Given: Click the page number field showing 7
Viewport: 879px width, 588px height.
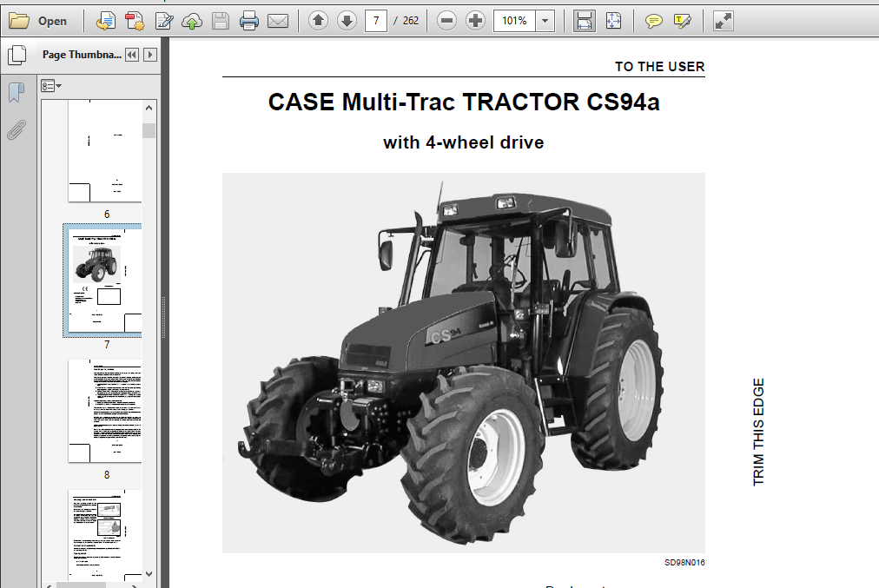Looking at the screenshot, I should [x=375, y=22].
